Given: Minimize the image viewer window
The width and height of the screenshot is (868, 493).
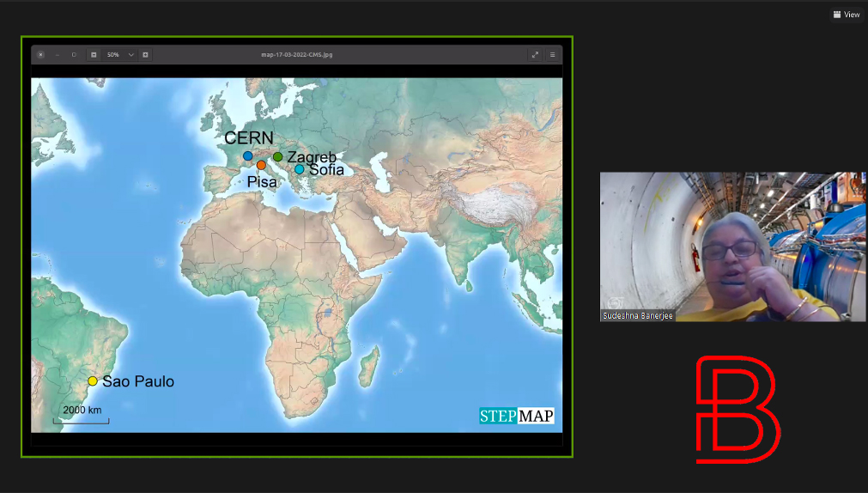Looking at the screenshot, I should click(58, 55).
